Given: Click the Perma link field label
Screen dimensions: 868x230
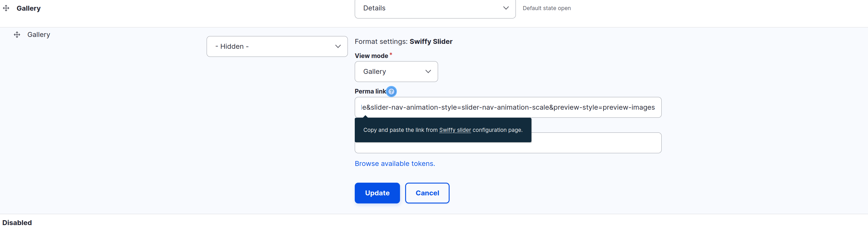Looking at the screenshot, I should pyautogui.click(x=370, y=91).
